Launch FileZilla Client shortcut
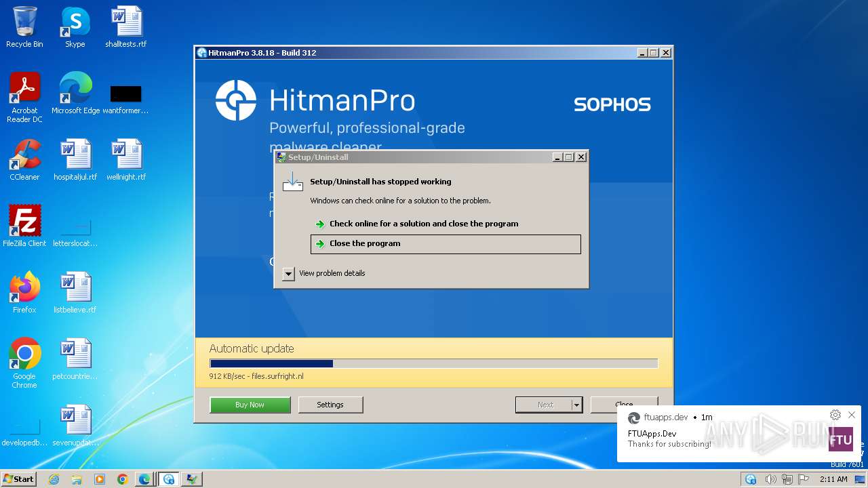This screenshot has width=868, height=488. pyautogui.click(x=24, y=226)
